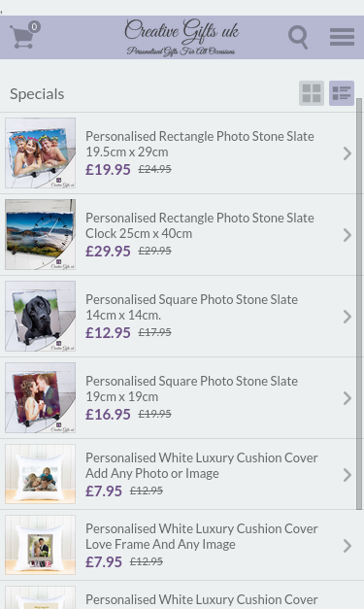Click the Love Frame cushion thumbnail

coord(41,545)
